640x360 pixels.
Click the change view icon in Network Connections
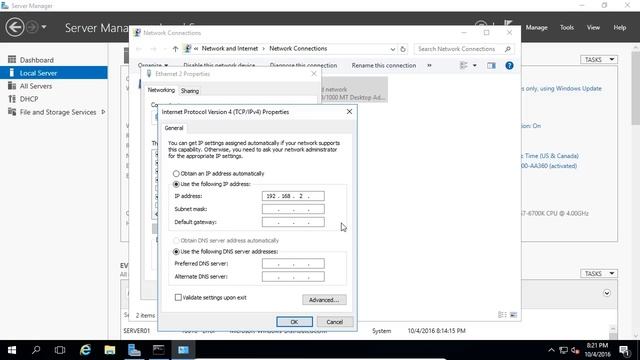(463, 65)
